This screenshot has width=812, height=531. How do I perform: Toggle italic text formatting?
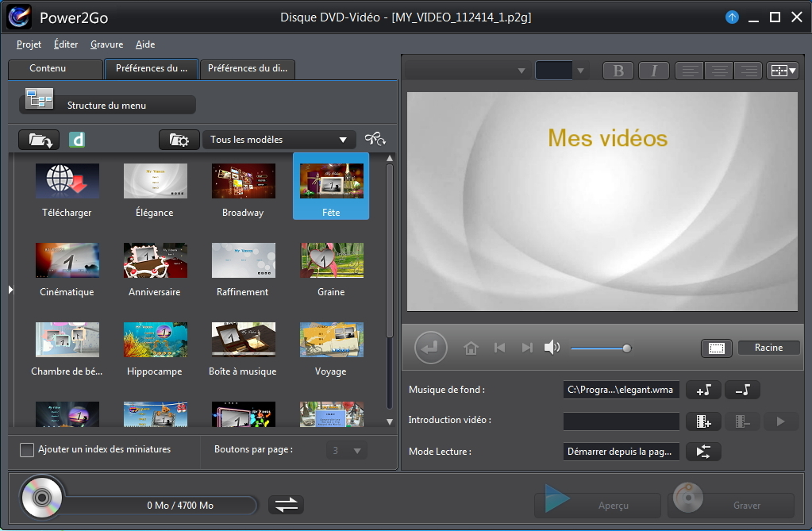[x=654, y=71]
